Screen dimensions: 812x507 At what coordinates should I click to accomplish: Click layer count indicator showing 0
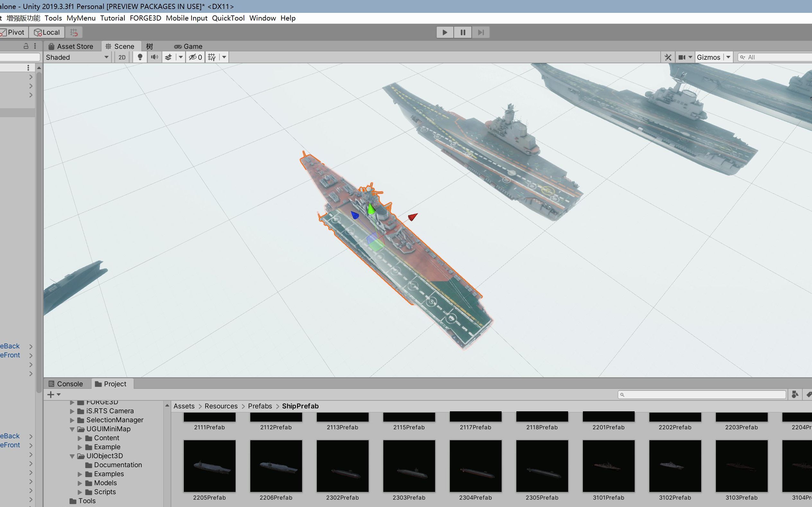point(198,57)
